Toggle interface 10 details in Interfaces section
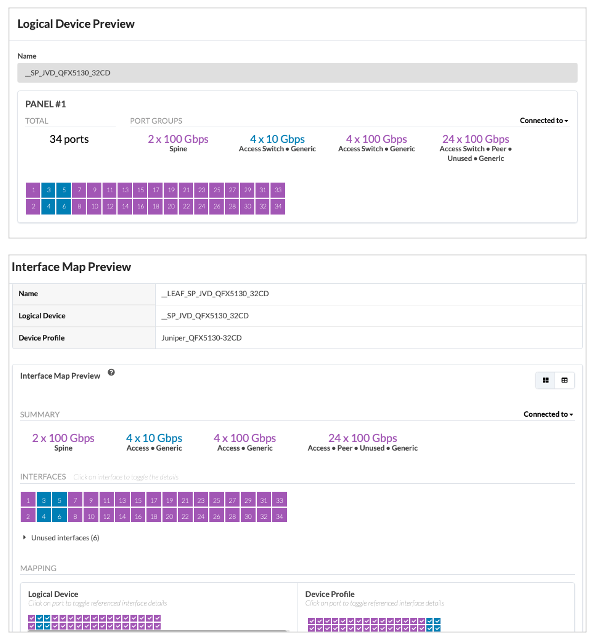The height and width of the screenshot is (640, 596). 91,516
